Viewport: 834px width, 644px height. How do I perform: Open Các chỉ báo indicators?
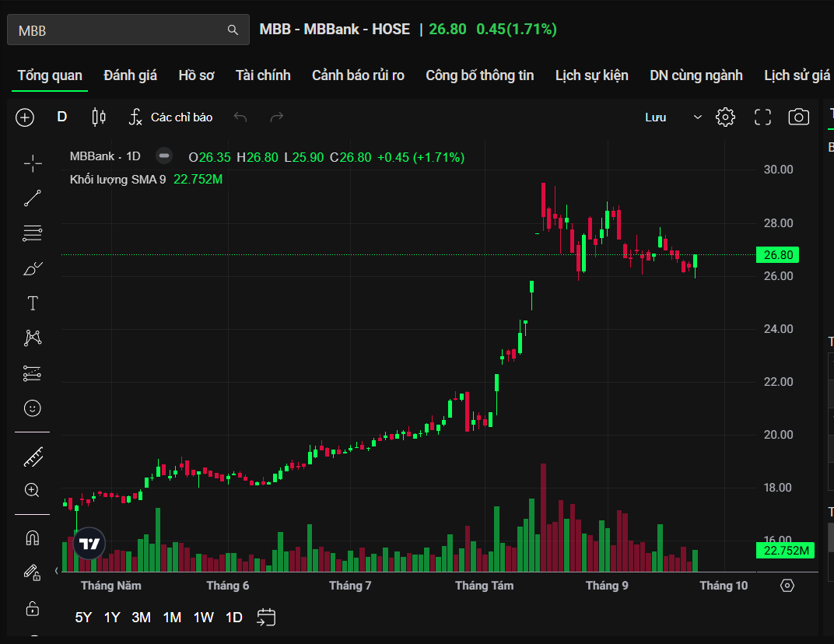pyautogui.click(x=170, y=117)
